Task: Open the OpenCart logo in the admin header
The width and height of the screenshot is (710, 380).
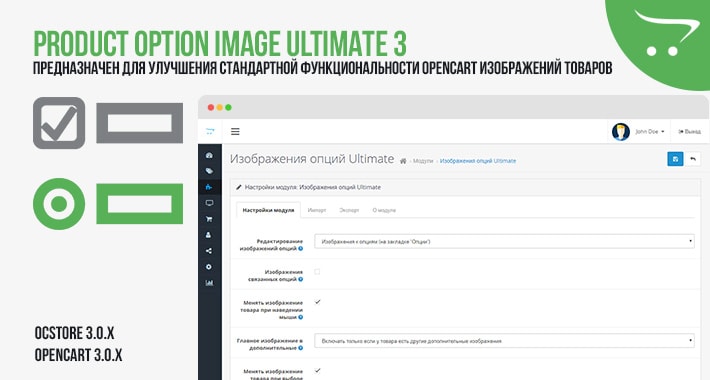Action: [x=210, y=131]
